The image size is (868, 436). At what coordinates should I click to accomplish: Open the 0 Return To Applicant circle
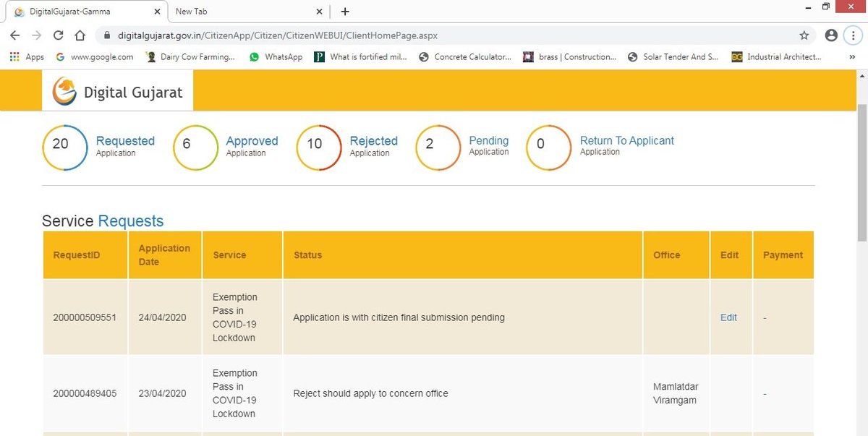548,148
